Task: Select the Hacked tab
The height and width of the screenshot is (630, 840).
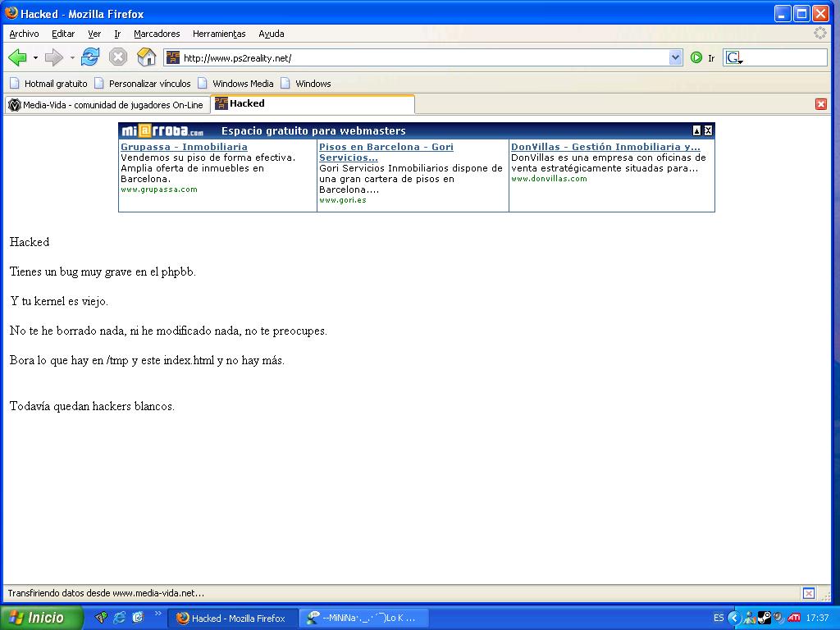Action: click(x=313, y=103)
